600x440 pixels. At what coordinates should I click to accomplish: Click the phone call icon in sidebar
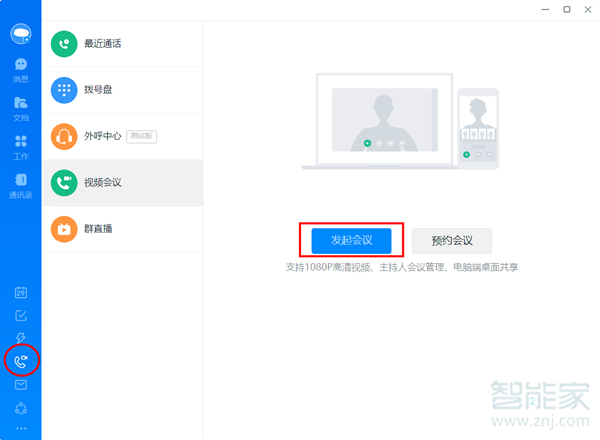(x=20, y=361)
